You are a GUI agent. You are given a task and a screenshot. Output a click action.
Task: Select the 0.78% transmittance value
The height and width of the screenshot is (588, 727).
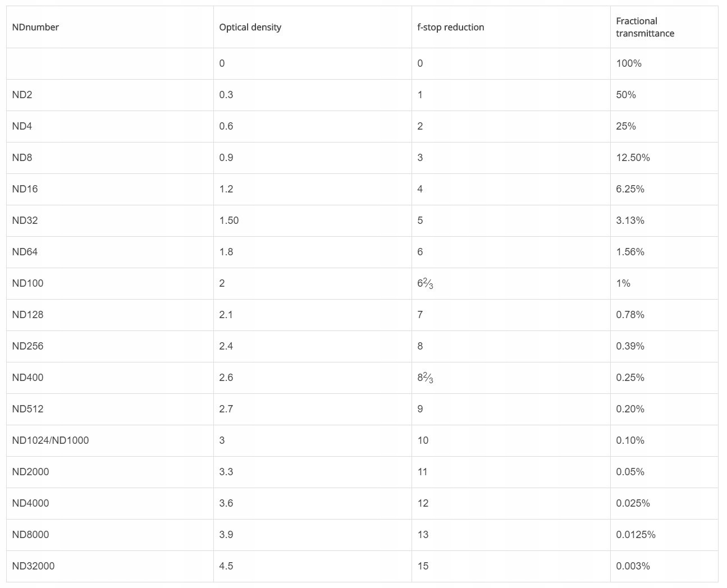click(630, 315)
